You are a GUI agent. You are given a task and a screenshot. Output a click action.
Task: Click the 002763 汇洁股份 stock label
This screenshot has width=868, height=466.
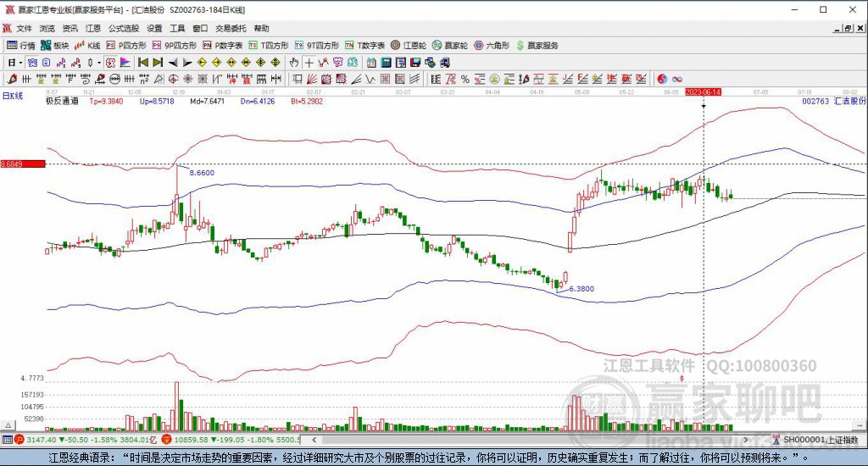coord(834,102)
